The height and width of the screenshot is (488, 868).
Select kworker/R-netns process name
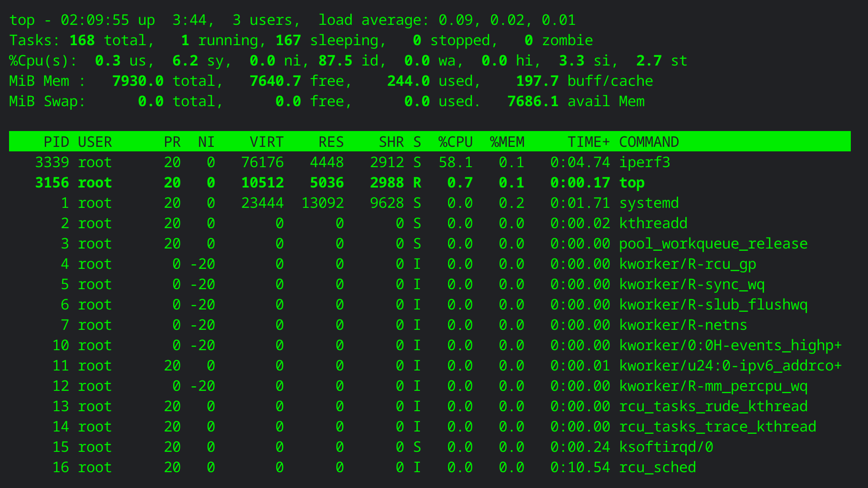[x=684, y=325]
